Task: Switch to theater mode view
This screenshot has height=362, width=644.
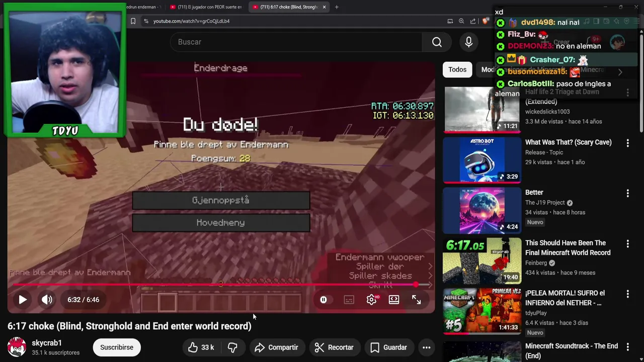Action: (x=394, y=300)
